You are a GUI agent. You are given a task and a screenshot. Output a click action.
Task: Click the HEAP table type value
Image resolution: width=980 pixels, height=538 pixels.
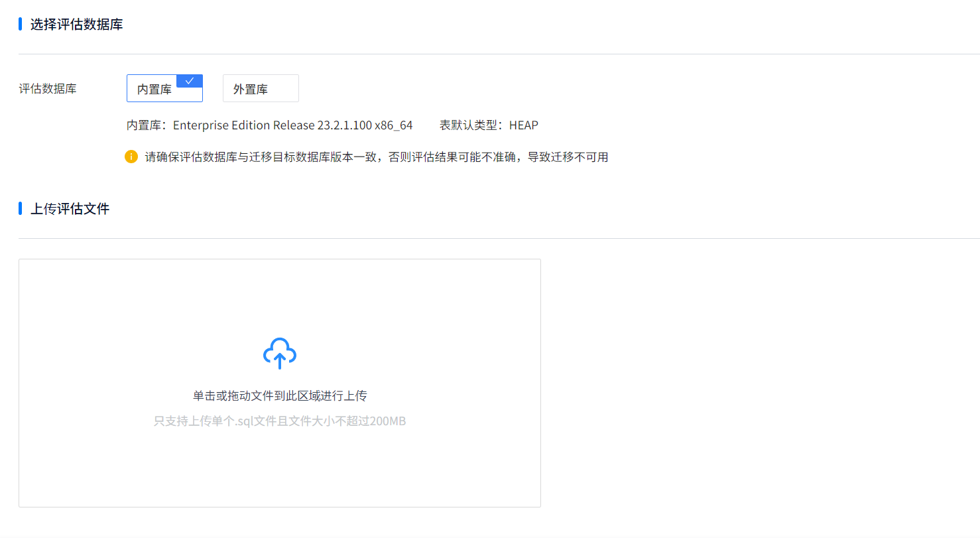[x=524, y=125]
